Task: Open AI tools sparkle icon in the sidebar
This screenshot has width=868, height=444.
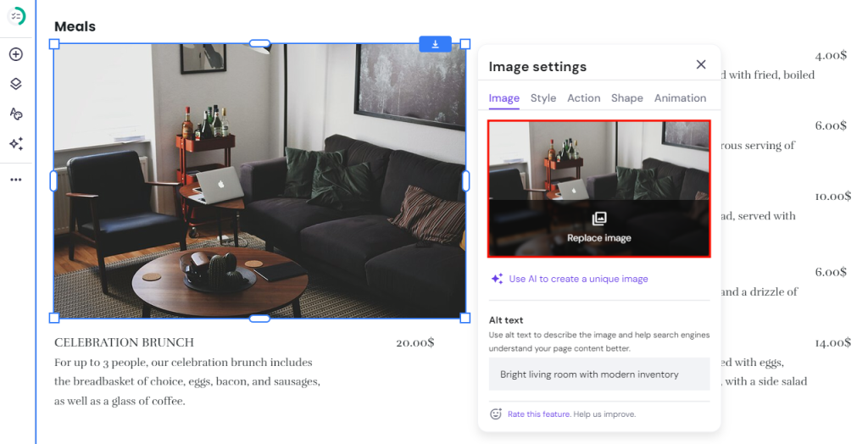Action: pos(16,144)
